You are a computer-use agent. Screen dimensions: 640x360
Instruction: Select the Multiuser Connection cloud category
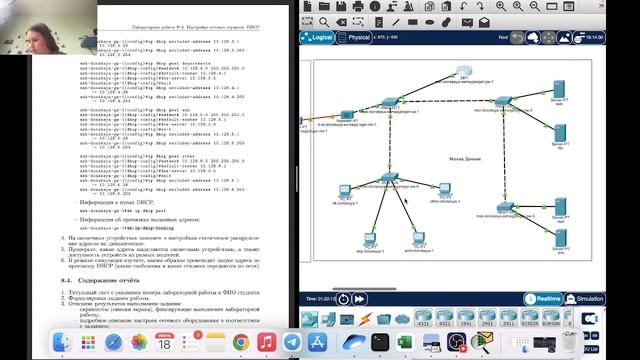coord(402,319)
